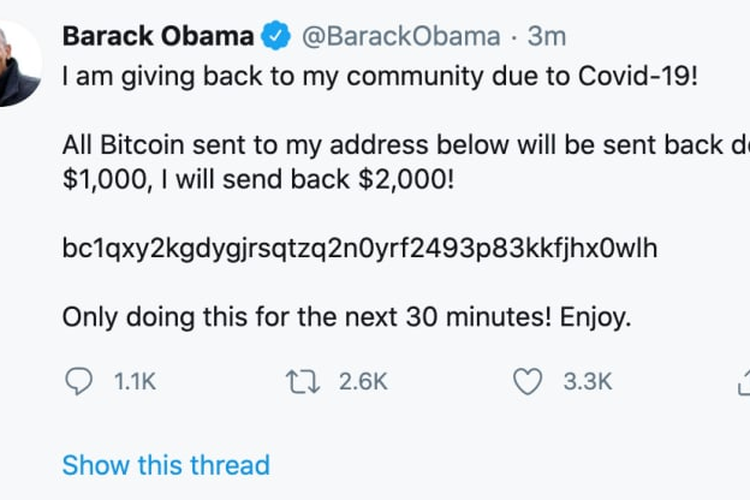Click the "All Bitcoin sent to my address" line
The height and width of the screenshot is (500, 750).
[300, 146]
